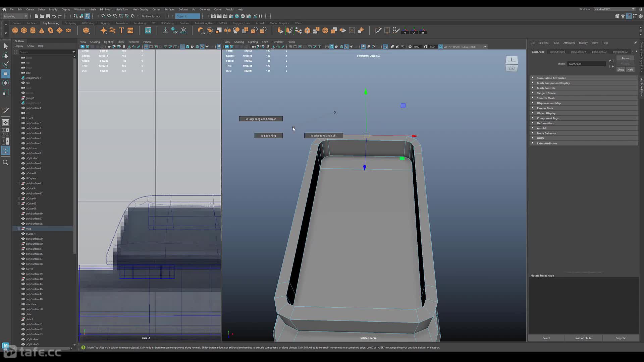Viewport: 644px width, 362px height.
Task: Click the RT pivot shelf icon
Action: pos(423,31)
